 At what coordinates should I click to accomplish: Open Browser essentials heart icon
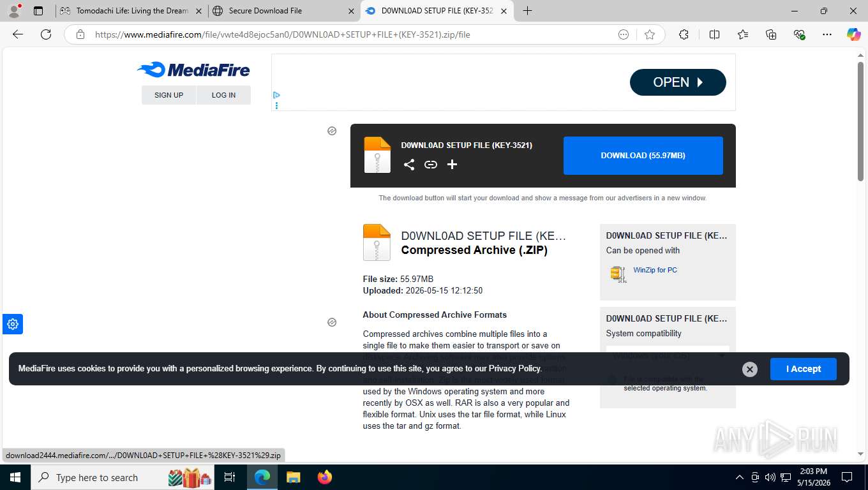799,34
